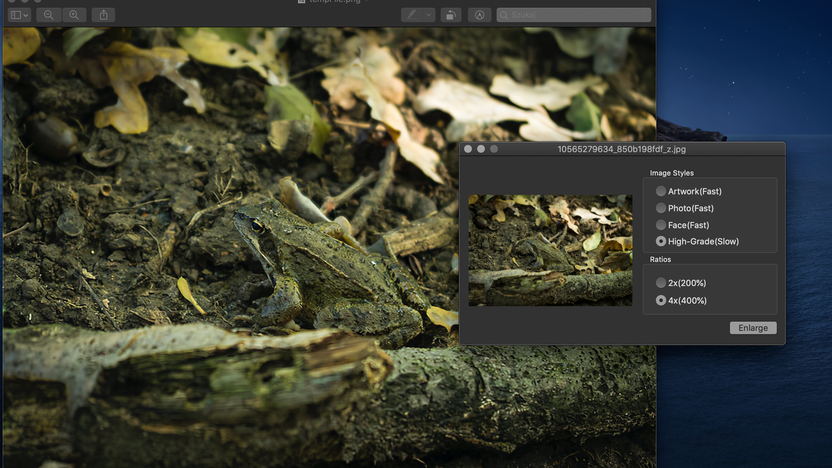Click the 10565279634_850b198fdf_z.jpg title text

621,149
